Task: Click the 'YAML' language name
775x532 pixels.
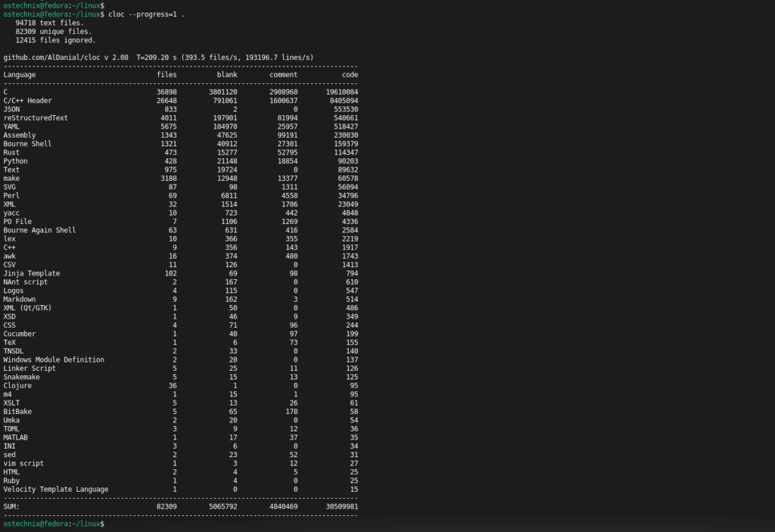Action: (11, 126)
